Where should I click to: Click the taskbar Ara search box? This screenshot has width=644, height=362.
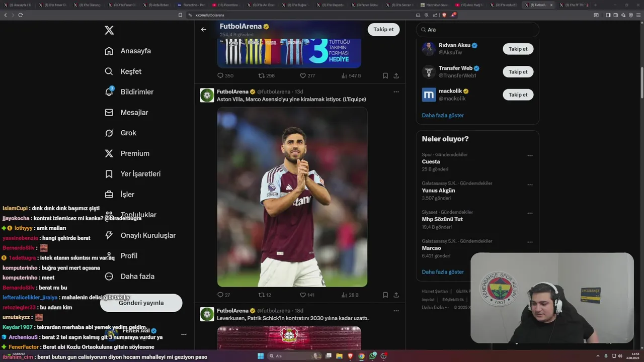click(294, 356)
